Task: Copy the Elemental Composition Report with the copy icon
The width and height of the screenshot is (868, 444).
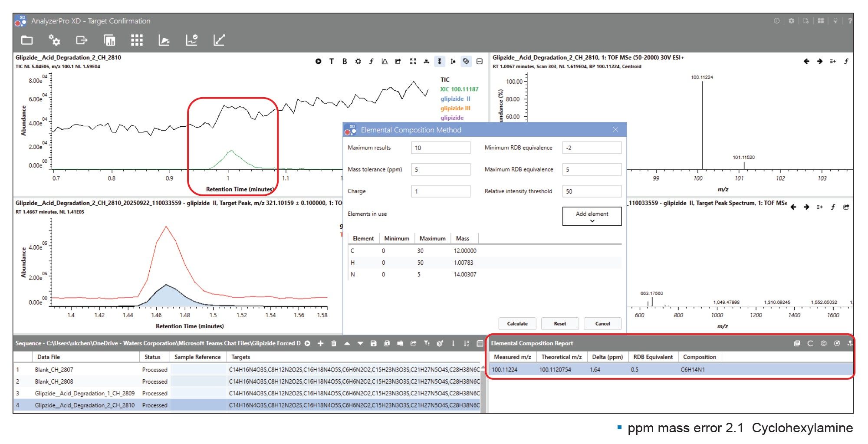Action: point(797,343)
